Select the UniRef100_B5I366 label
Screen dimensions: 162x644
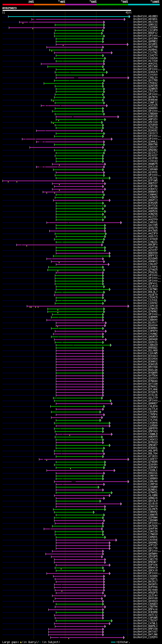click(145, 67)
